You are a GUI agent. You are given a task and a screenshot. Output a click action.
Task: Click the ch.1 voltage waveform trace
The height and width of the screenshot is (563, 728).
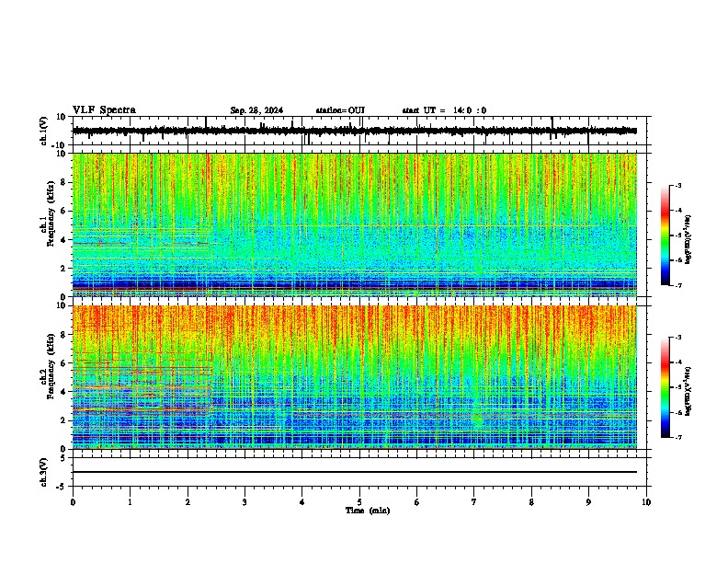pyautogui.click(x=354, y=131)
